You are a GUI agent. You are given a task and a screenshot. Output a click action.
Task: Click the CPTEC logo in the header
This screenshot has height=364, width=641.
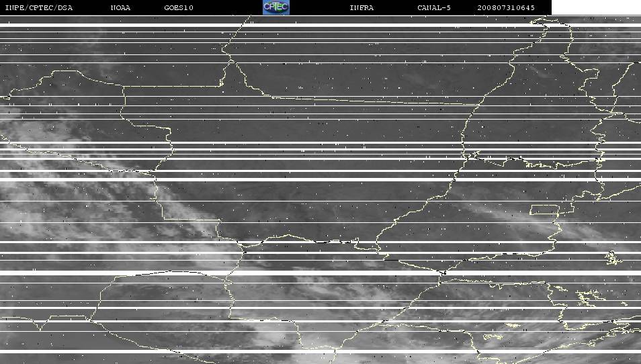[x=276, y=7]
